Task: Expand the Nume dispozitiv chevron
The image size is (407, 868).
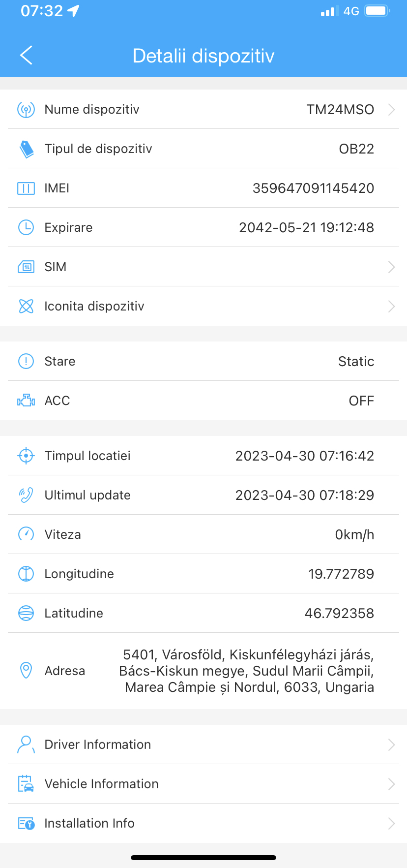Action: click(x=391, y=109)
